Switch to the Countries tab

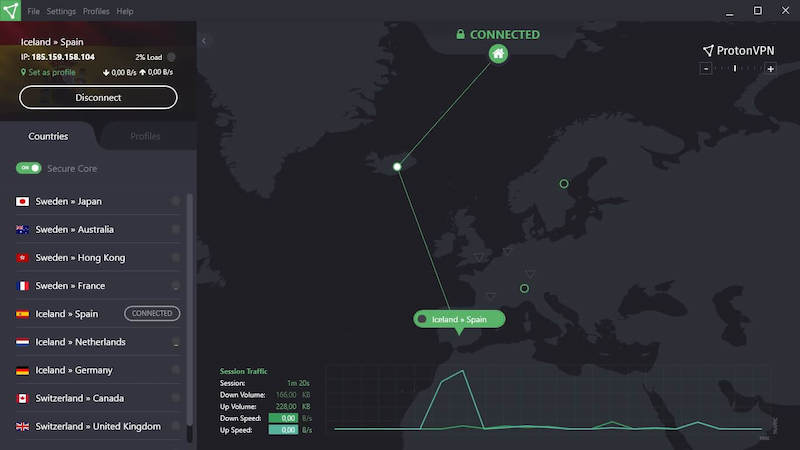48,136
